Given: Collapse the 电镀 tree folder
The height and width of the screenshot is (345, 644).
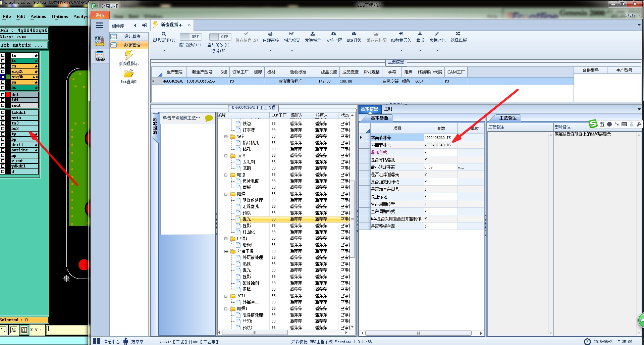Looking at the screenshot, I should point(226,175).
